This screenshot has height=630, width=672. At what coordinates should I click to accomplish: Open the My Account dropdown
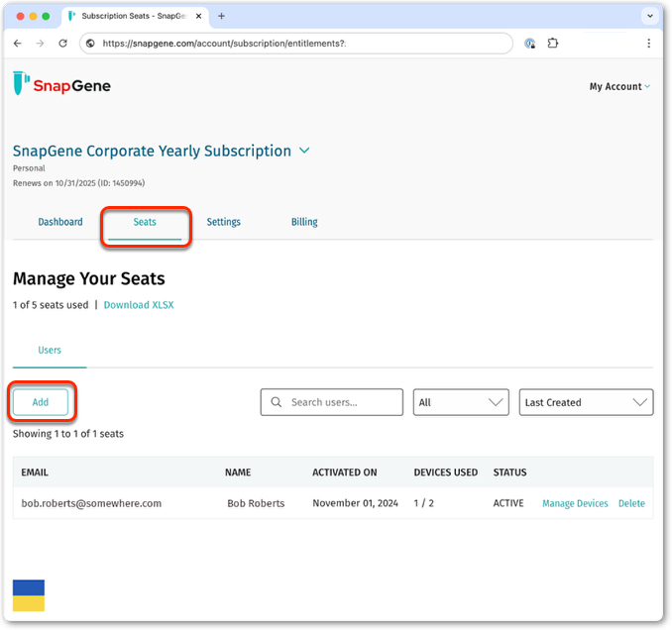click(x=619, y=86)
